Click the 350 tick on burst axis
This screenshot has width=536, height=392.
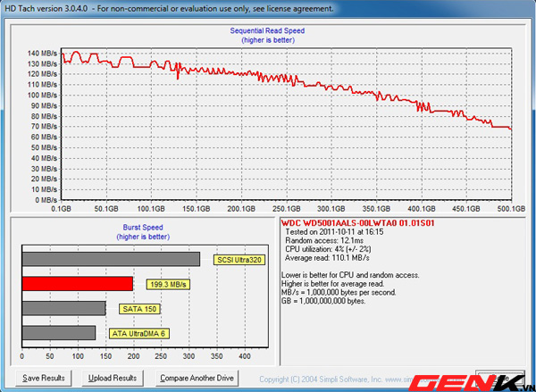217,356
